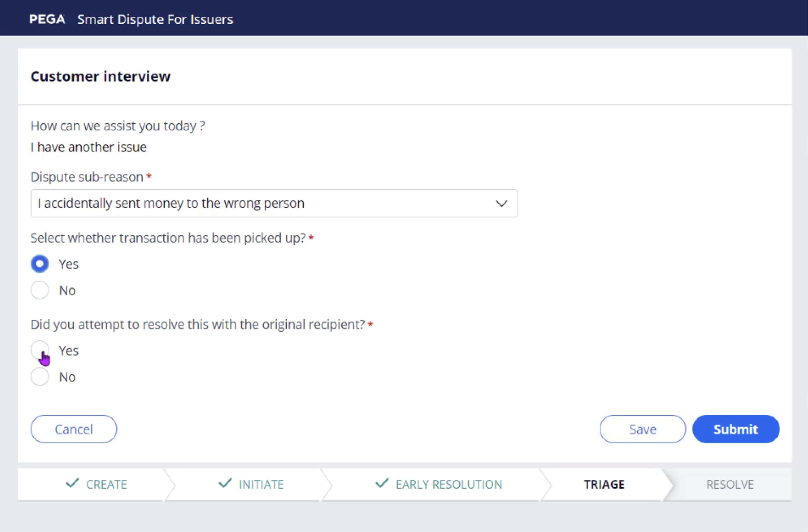808x532 pixels.
Task: Select No for transaction picked up
Action: tap(40, 290)
